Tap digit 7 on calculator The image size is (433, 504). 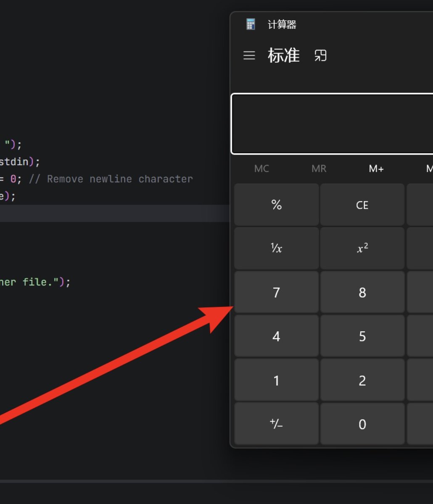(x=276, y=292)
